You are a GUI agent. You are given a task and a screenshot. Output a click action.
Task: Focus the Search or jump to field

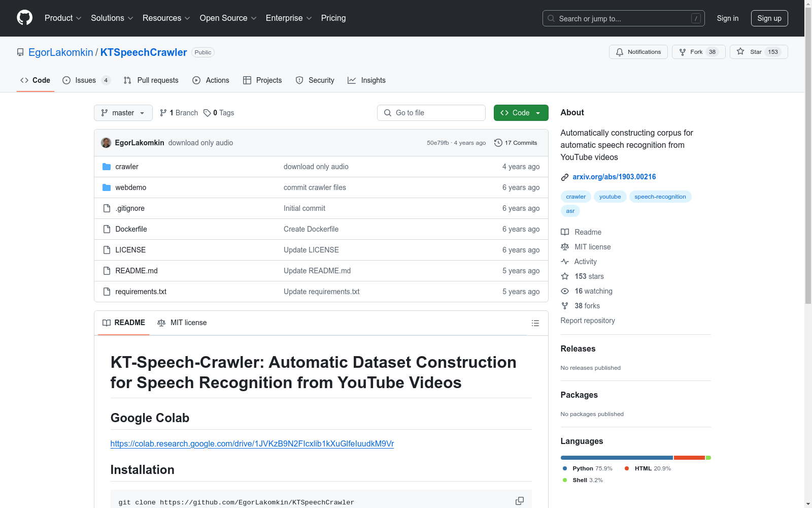click(x=624, y=18)
